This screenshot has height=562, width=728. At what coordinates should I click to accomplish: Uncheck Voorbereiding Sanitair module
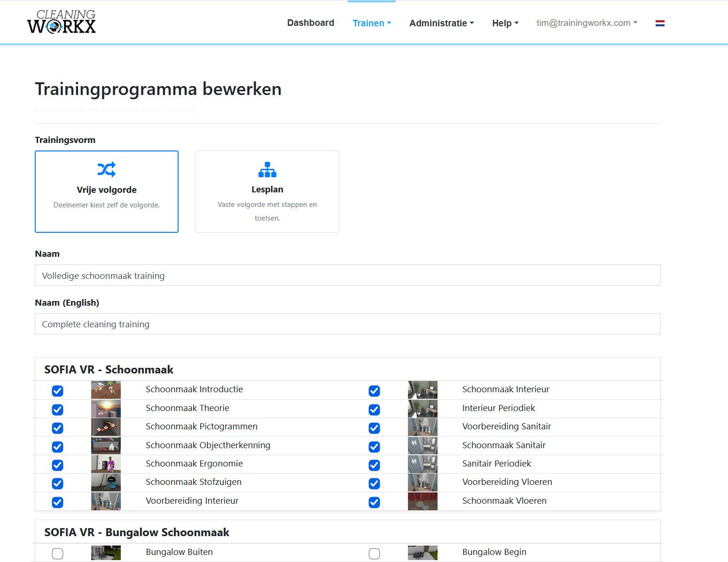374,428
